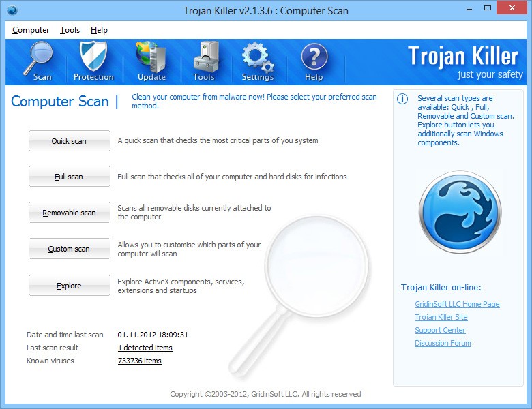Open the Protection shield icon
This screenshot has width=532, height=409.
coord(93,61)
